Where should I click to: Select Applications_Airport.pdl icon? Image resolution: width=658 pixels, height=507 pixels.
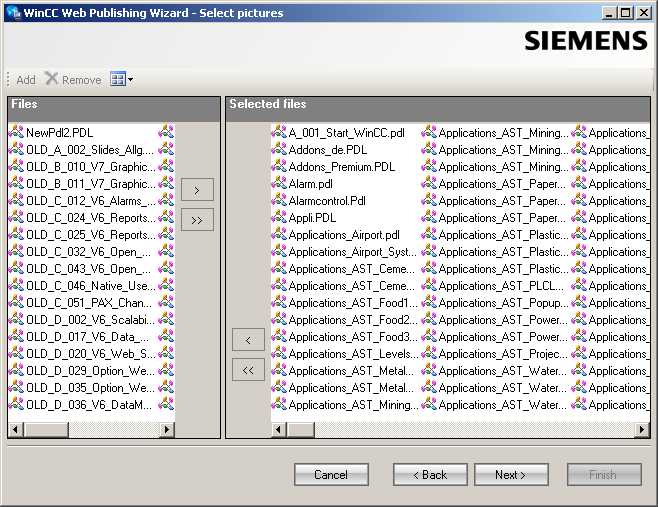279,234
